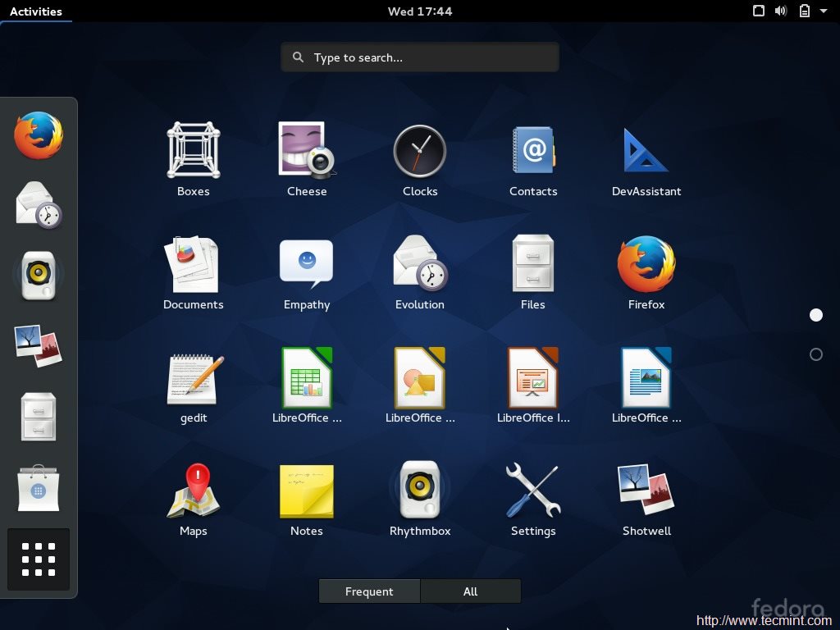Click the battery status icon
The image size is (840, 630).
click(x=805, y=11)
